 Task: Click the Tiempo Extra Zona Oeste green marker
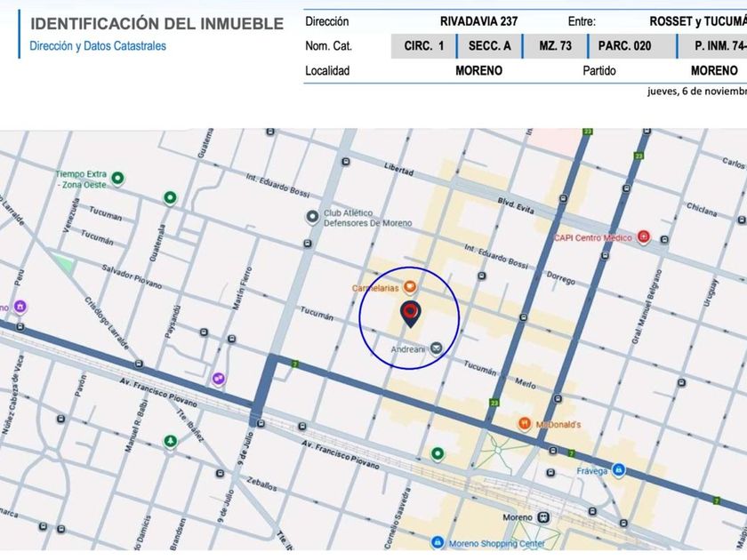click(117, 179)
